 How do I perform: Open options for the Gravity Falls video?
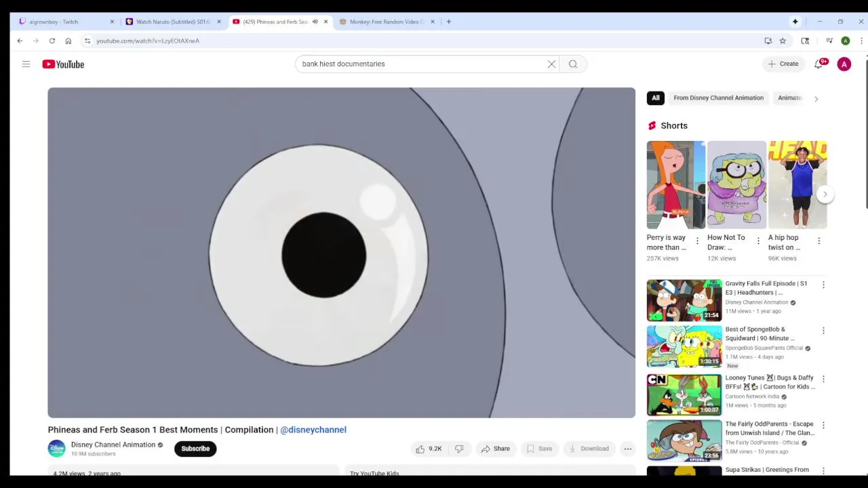click(823, 285)
